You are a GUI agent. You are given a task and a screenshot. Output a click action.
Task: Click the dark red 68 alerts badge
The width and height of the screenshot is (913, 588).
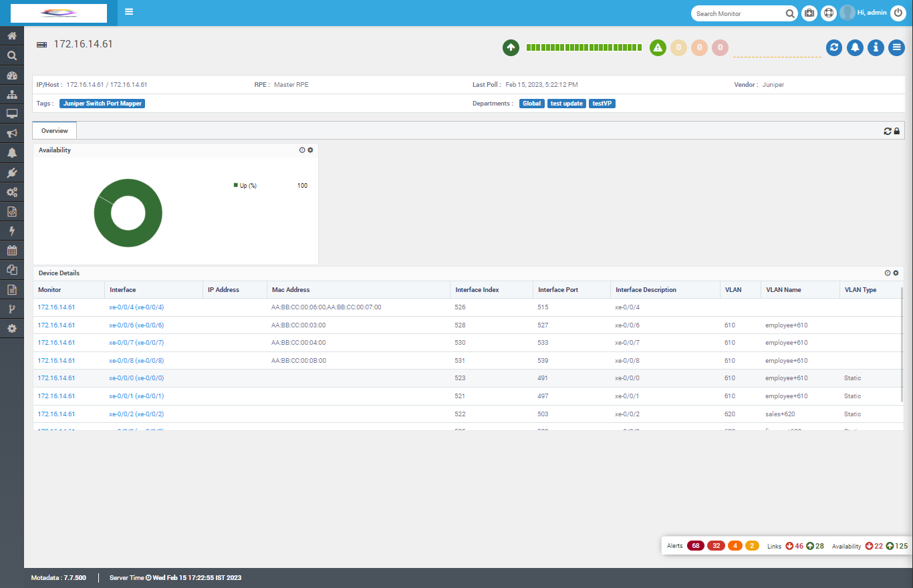[x=695, y=546]
